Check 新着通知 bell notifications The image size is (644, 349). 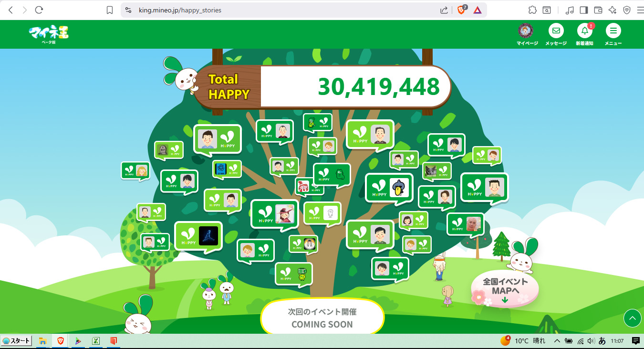[x=584, y=34]
